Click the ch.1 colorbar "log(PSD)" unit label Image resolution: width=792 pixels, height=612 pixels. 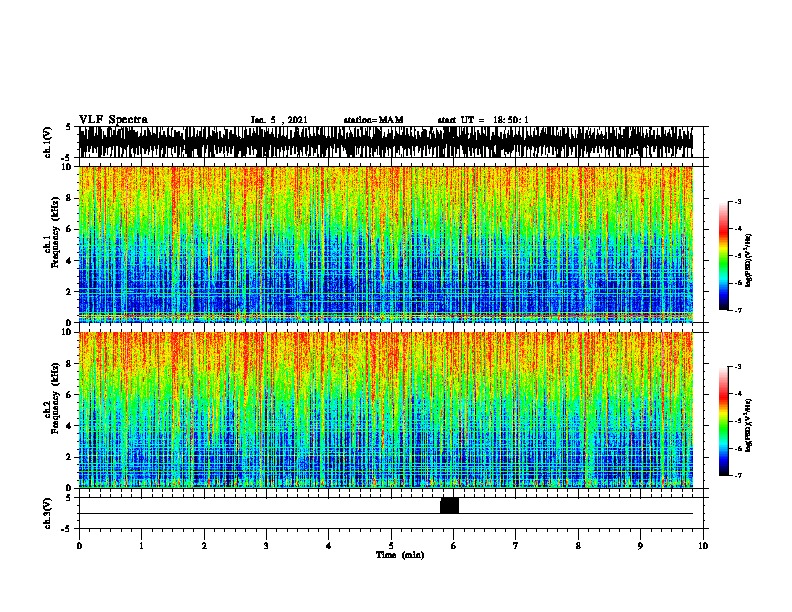pyautogui.click(x=749, y=260)
